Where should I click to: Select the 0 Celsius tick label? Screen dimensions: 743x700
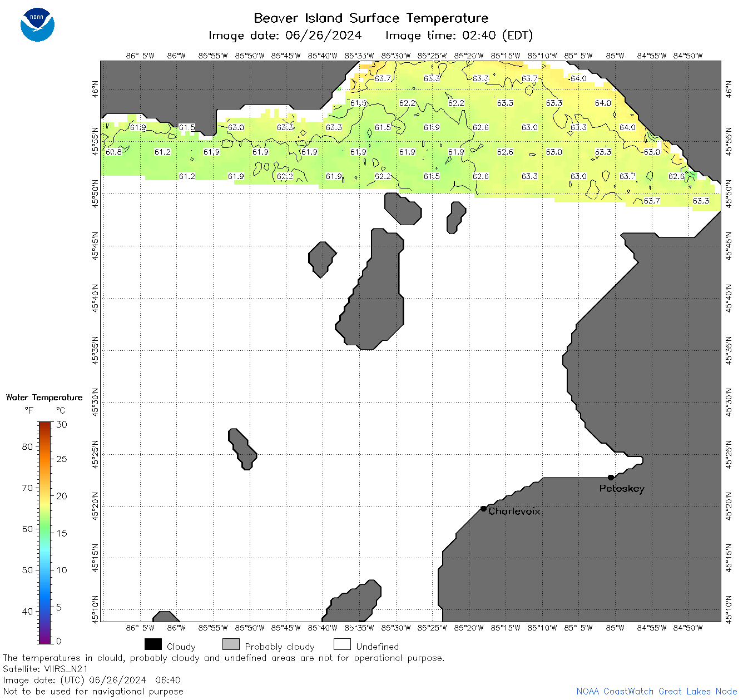coord(59,641)
